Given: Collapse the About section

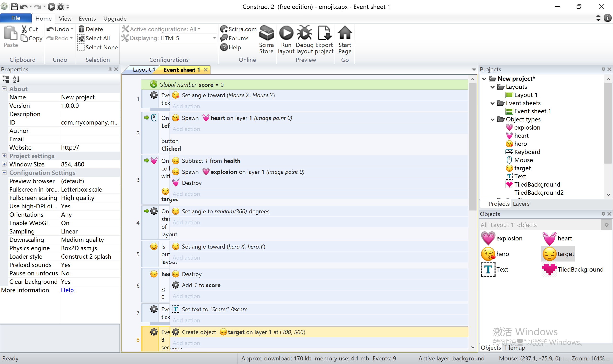Looking at the screenshot, I should click(x=4, y=89).
